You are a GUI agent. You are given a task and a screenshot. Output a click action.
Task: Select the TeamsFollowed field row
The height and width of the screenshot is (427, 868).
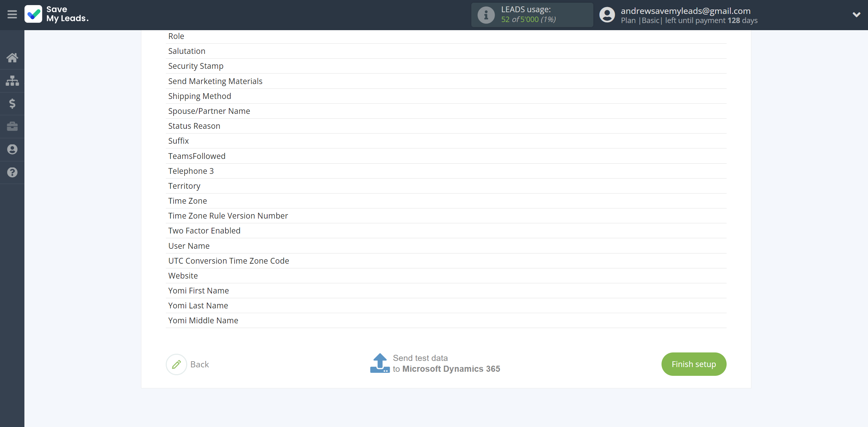tap(446, 156)
